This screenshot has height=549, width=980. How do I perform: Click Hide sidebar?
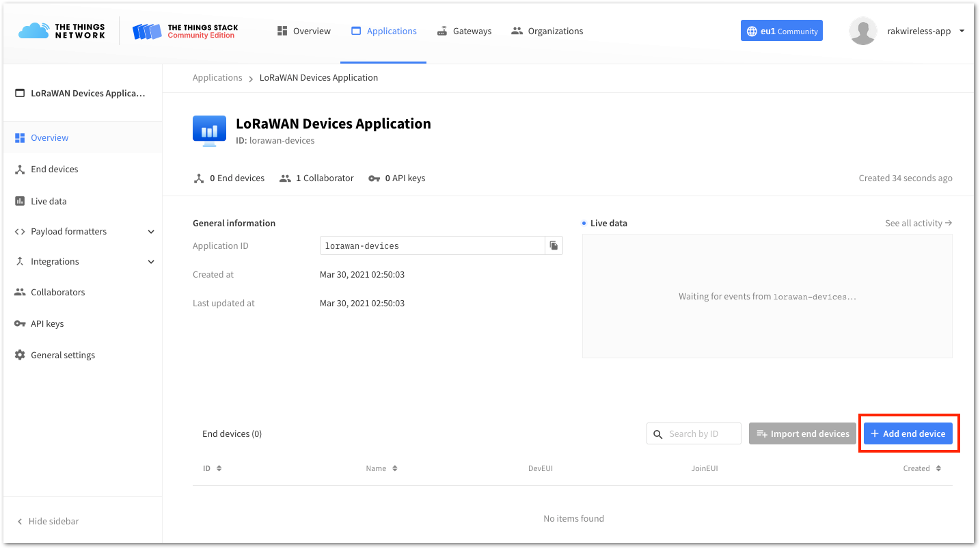[x=48, y=521]
